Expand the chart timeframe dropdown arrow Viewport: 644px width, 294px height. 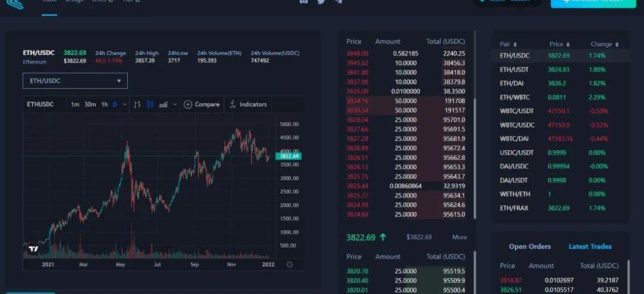(125, 104)
